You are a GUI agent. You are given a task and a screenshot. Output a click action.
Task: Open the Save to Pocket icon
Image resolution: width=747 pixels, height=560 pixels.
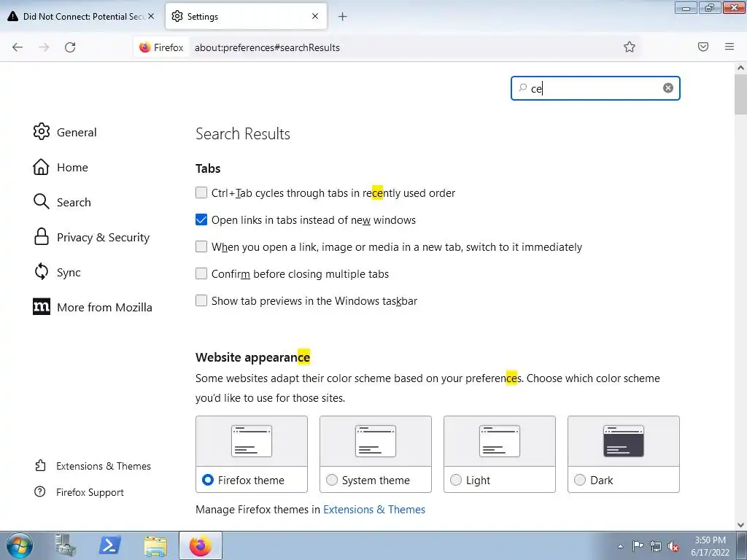point(703,47)
